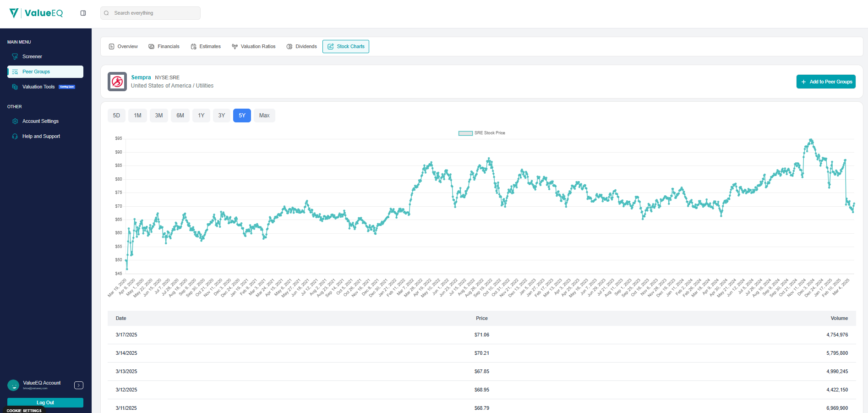The image size is (868, 413).
Task: Switch to the Valuation Ratios tab
Action: tap(254, 46)
